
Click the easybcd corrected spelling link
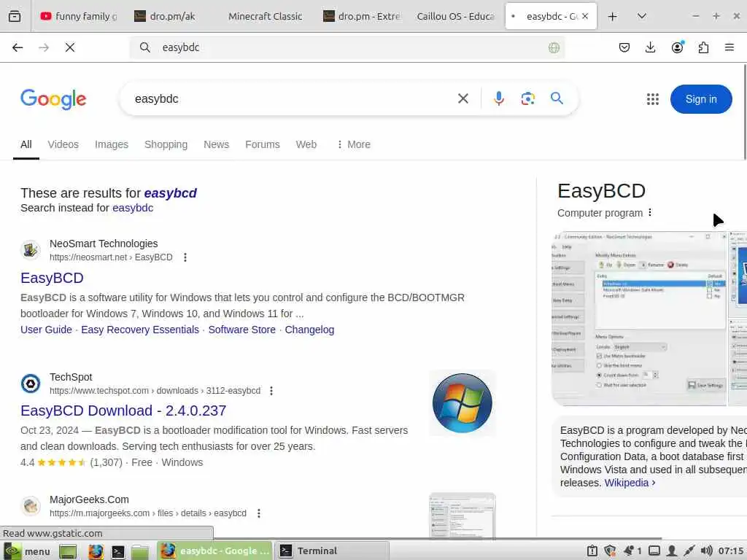point(171,192)
